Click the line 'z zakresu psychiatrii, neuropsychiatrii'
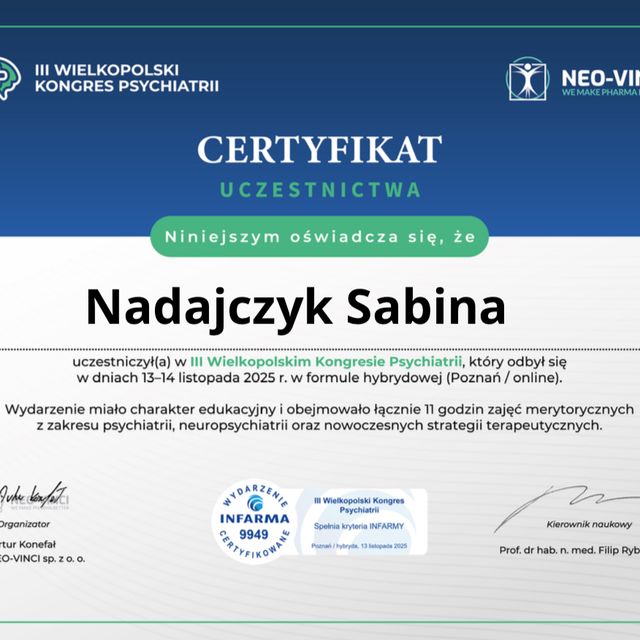This screenshot has width=640, height=640. click(x=319, y=426)
